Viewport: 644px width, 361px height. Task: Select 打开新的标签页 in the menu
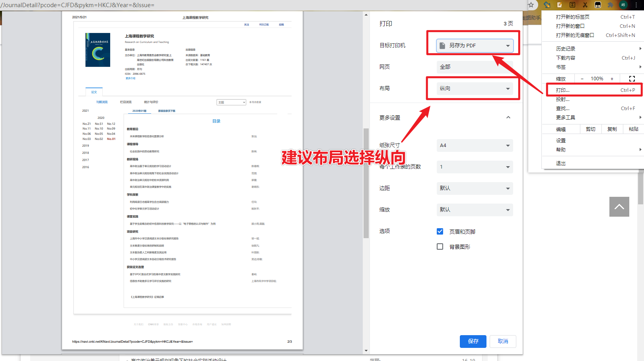pyautogui.click(x=593, y=17)
